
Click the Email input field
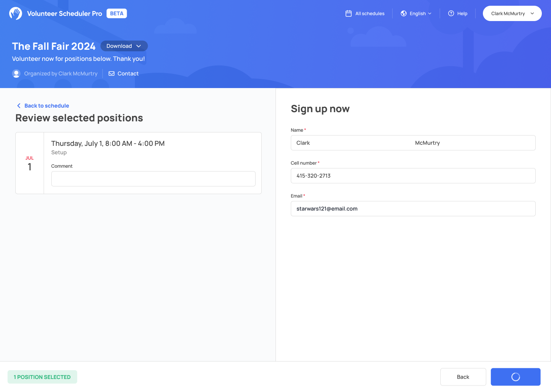click(x=413, y=209)
